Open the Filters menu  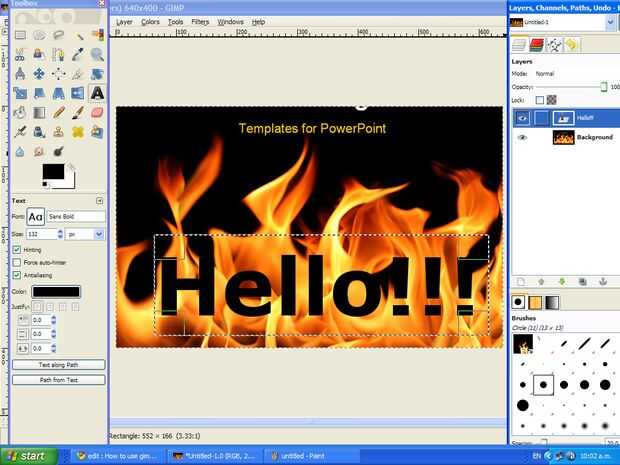pyautogui.click(x=200, y=22)
